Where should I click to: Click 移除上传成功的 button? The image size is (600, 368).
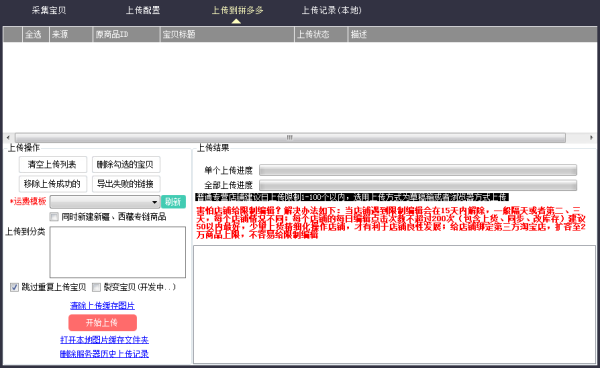[53, 184]
